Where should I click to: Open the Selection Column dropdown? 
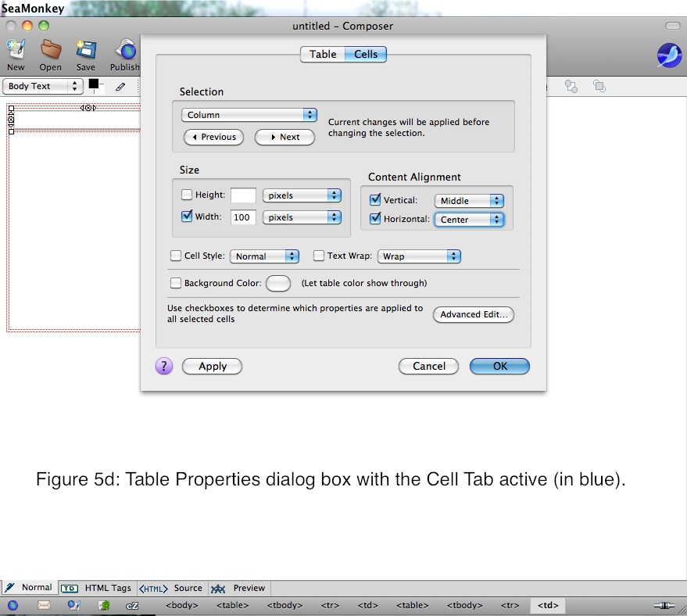tap(249, 115)
